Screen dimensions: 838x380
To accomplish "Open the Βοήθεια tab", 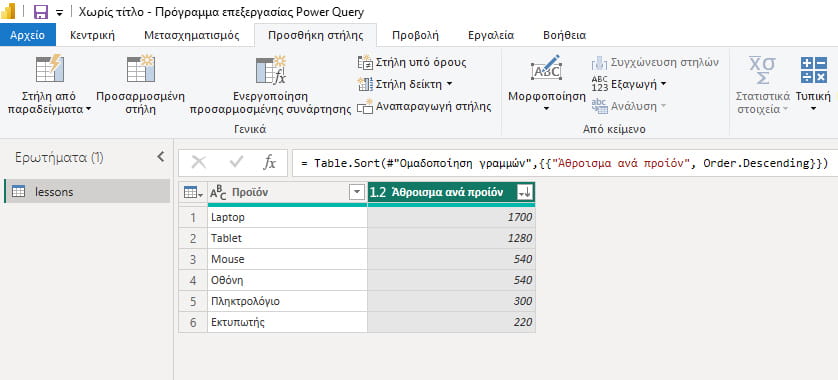I will [564, 36].
